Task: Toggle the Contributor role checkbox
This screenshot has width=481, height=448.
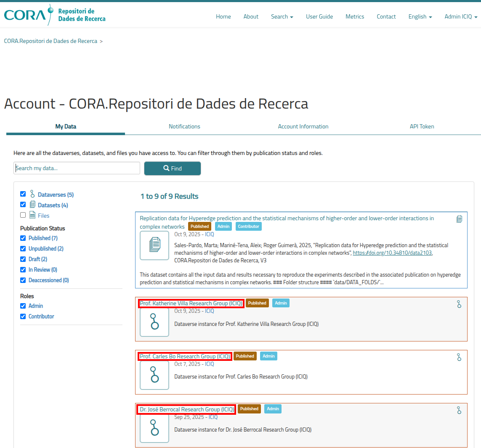Action: [23, 316]
